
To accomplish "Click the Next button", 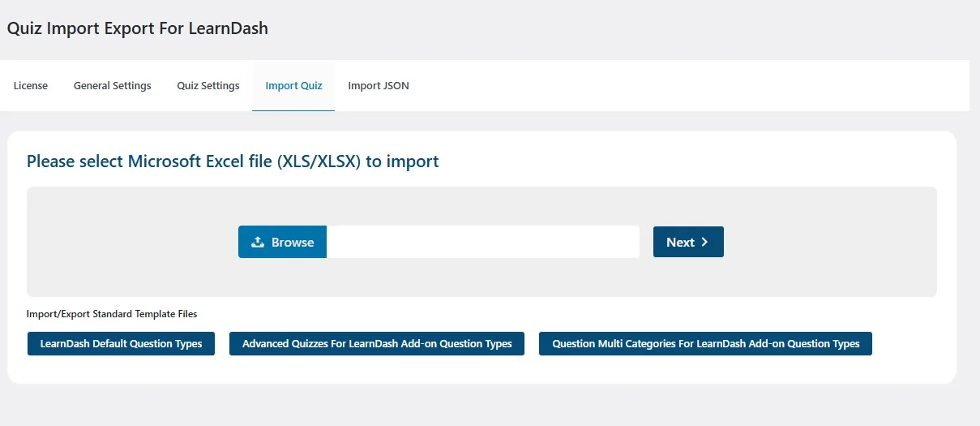I will [688, 242].
